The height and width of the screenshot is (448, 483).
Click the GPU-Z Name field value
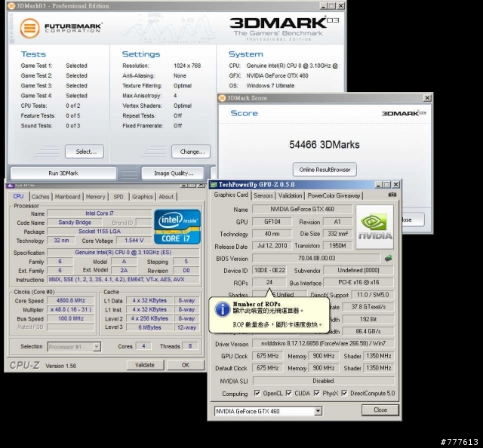click(302, 209)
